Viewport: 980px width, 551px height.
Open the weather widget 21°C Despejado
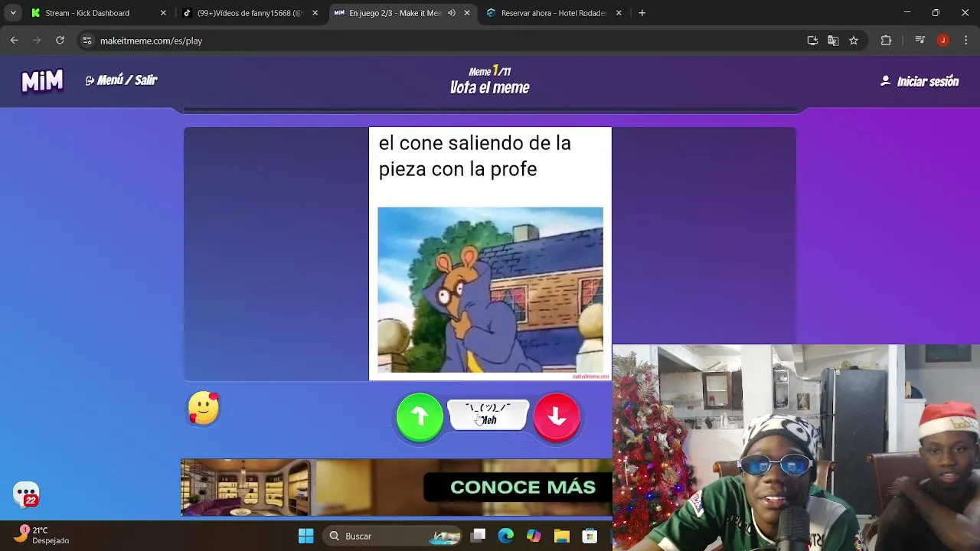pos(42,535)
